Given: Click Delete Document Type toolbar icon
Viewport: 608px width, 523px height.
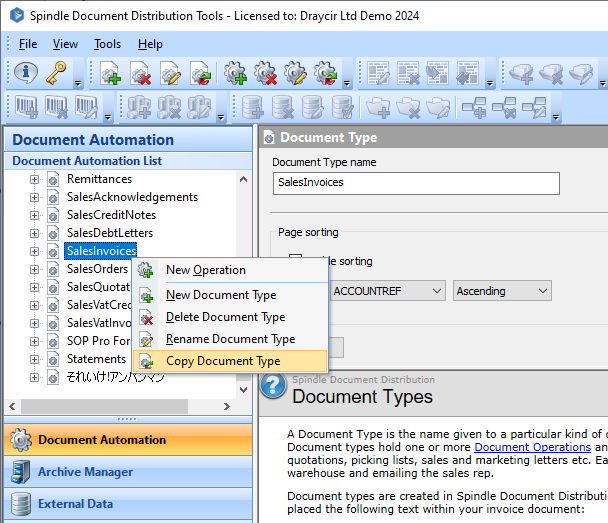Looking at the screenshot, I should (140, 73).
